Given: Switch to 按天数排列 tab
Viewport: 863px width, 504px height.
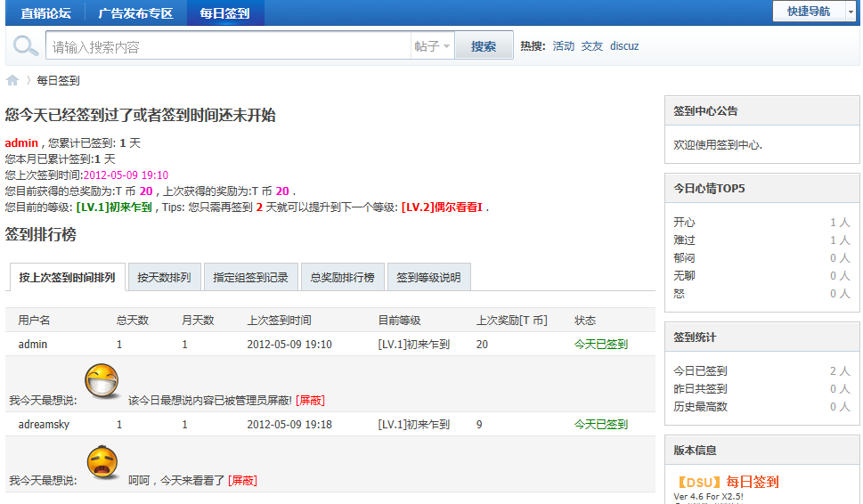Looking at the screenshot, I should (164, 277).
